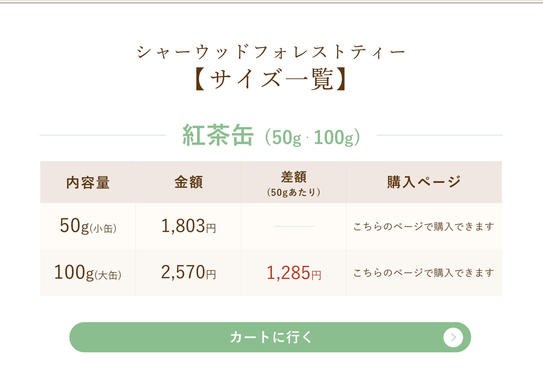Screen dimensions: 543x392
Task: Click the red 1,285円 price difference
Action: tap(294, 273)
